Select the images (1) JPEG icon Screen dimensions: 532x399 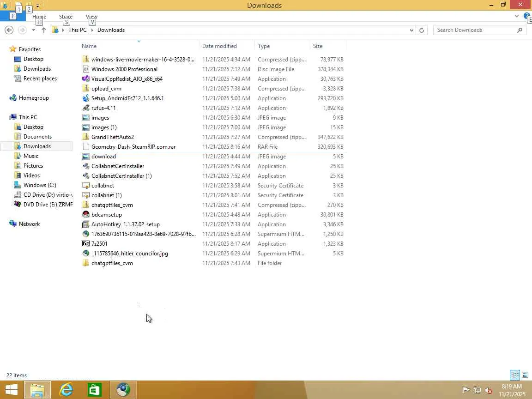click(x=86, y=127)
